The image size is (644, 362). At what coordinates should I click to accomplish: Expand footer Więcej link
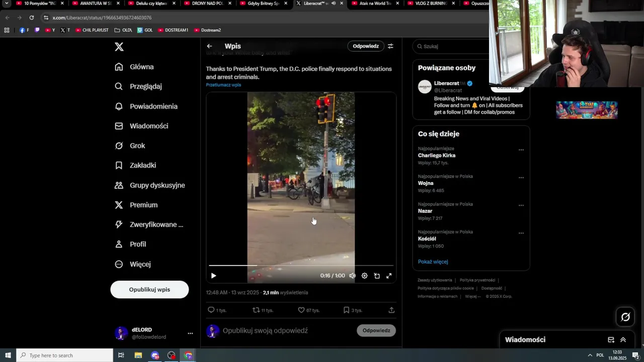472,296
